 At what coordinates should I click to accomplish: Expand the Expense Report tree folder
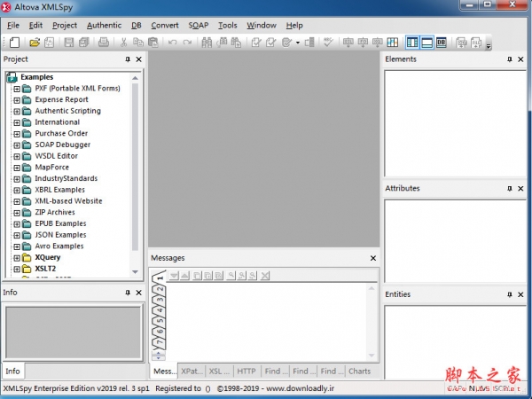[x=16, y=100]
